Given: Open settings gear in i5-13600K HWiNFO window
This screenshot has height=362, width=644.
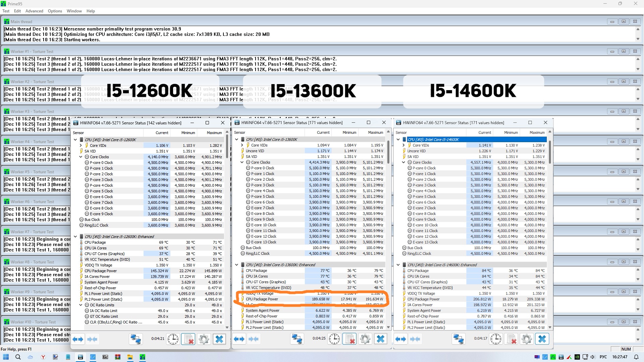Looking at the screenshot, I should click(x=365, y=339).
